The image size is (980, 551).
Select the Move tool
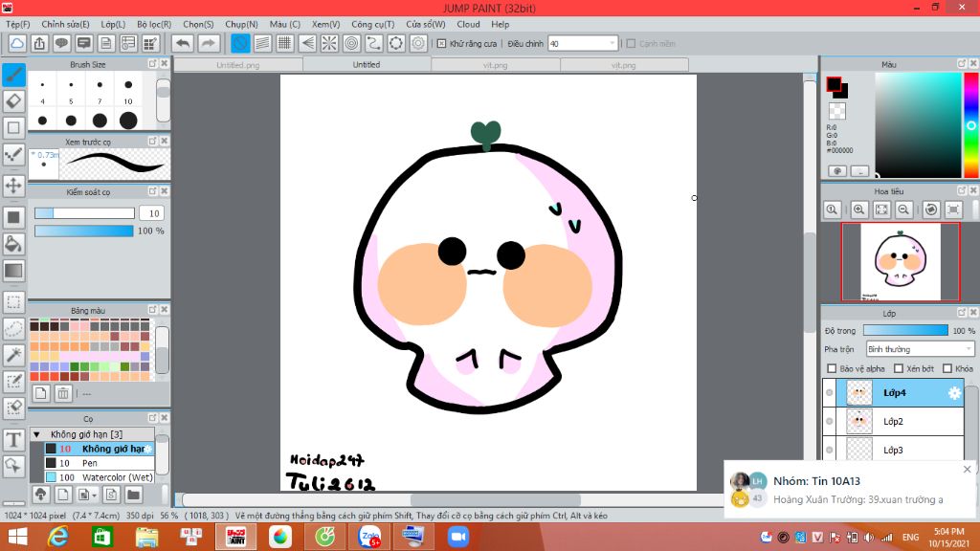point(13,185)
